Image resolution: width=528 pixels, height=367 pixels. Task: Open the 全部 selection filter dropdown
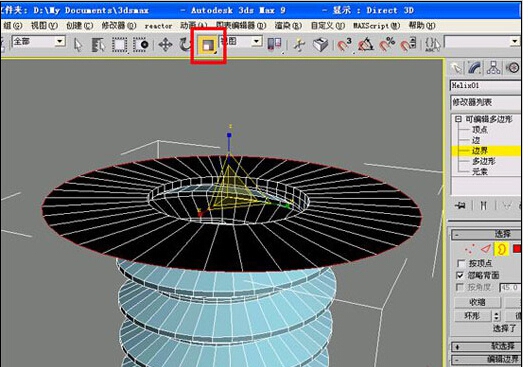click(60, 42)
